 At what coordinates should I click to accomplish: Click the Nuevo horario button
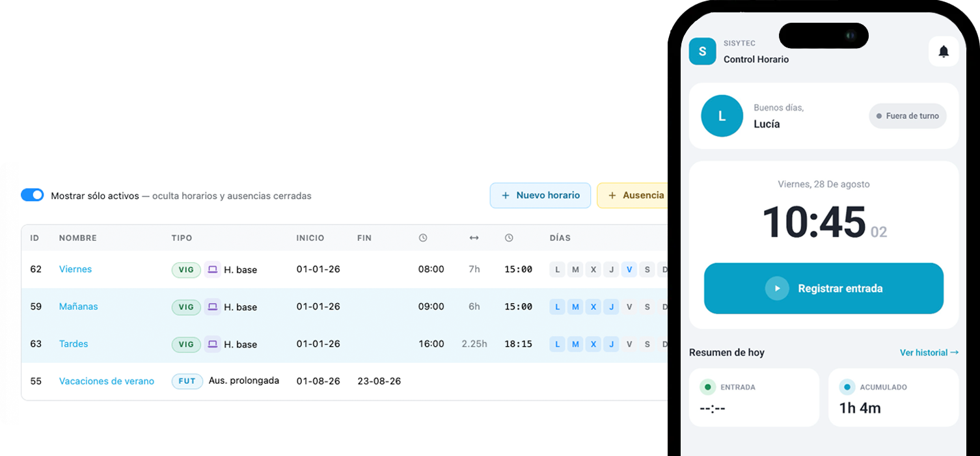tap(540, 195)
